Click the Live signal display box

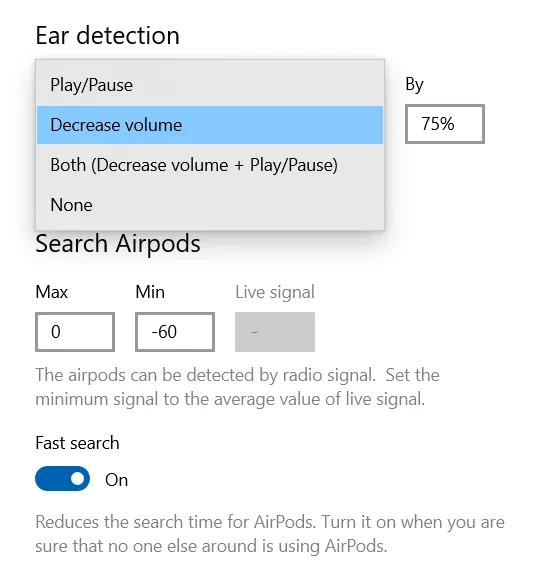click(x=275, y=332)
